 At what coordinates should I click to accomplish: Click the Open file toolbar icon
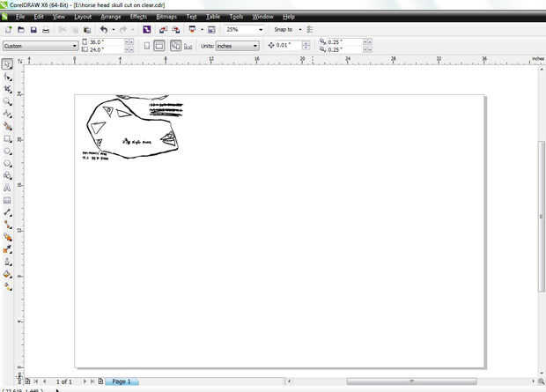[x=21, y=30]
